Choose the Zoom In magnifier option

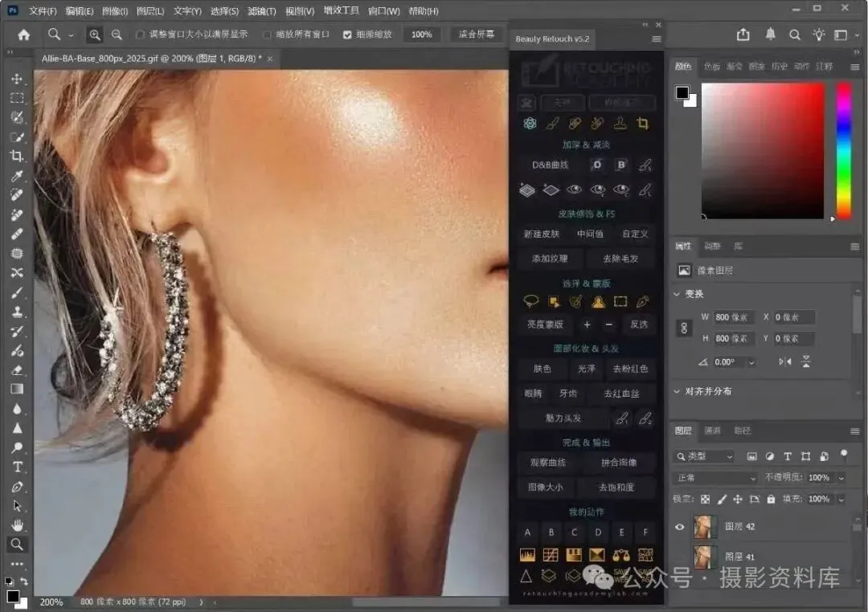pyautogui.click(x=95, y=35)
